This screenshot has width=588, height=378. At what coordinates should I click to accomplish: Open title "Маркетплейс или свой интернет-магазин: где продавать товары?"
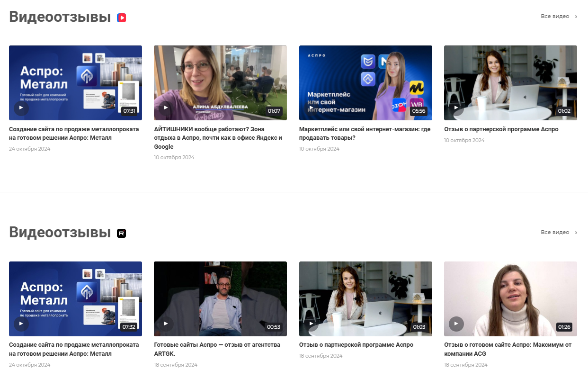point(365,134)
